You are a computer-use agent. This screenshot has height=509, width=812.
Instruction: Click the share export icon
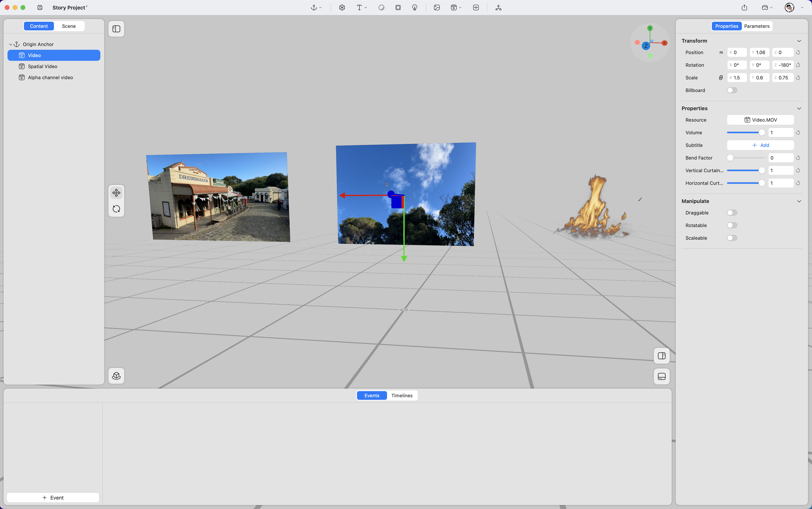click(744, 8)
